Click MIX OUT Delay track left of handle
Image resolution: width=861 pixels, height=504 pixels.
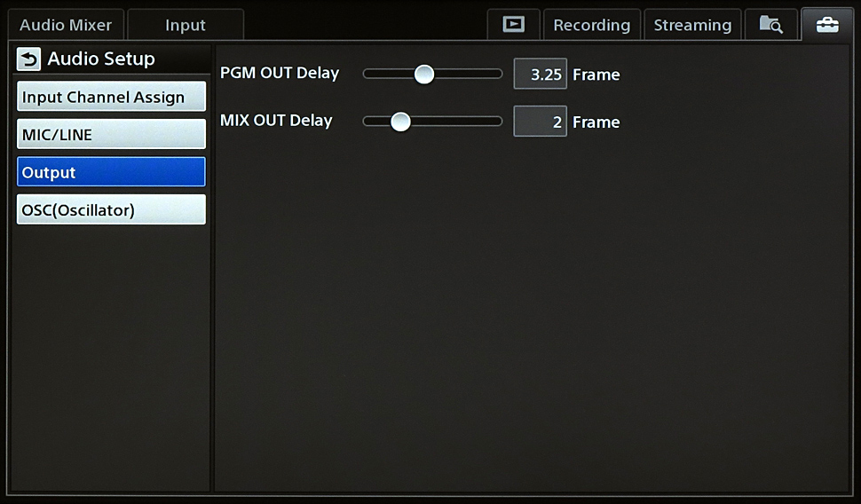click(376, 122)
